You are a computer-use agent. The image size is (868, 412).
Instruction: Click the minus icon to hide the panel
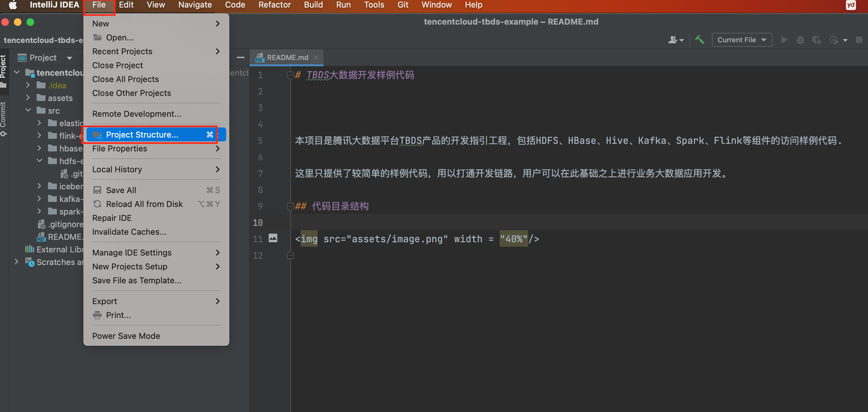point(240,57)
